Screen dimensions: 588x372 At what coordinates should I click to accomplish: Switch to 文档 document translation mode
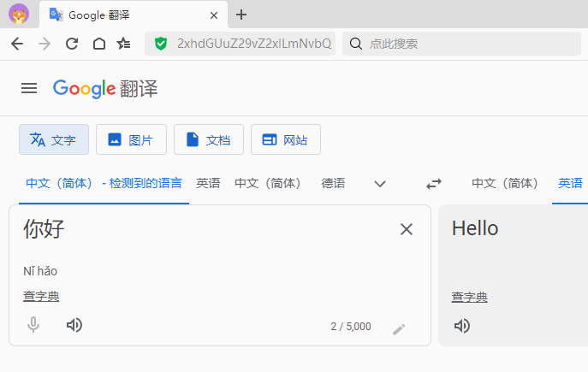tap(209, 139)
